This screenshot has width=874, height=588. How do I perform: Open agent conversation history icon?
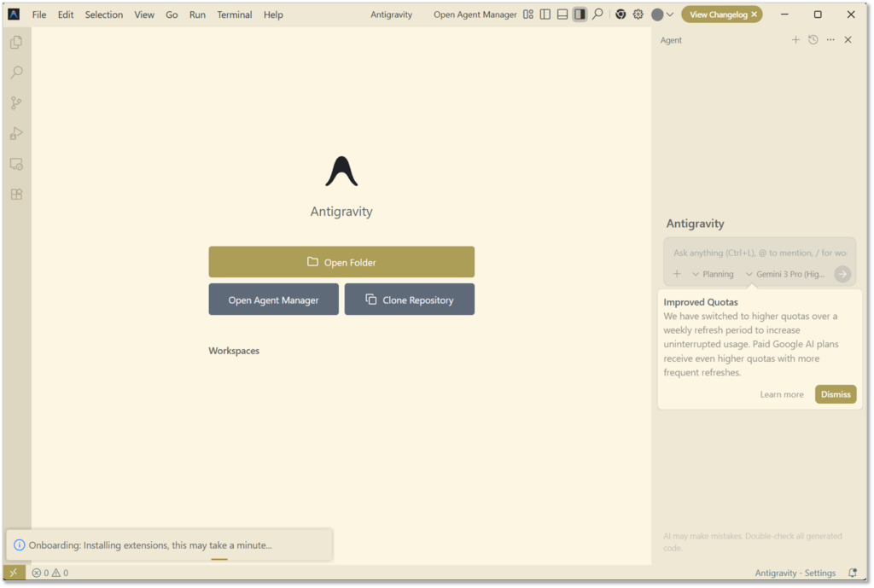click(x=813, y=40)
